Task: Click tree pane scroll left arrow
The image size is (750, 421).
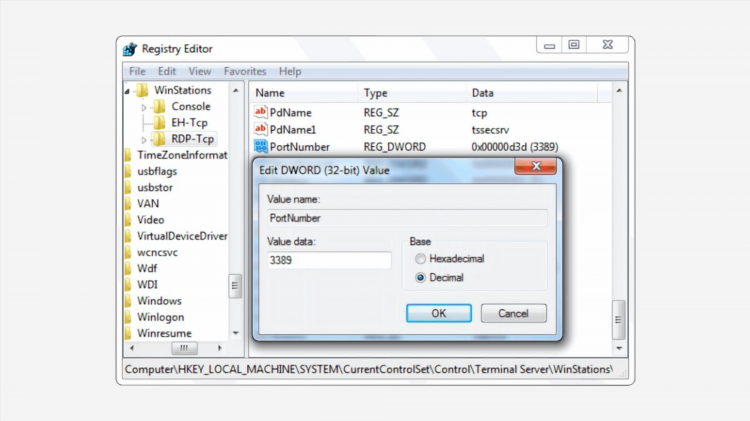Action: 132,348
